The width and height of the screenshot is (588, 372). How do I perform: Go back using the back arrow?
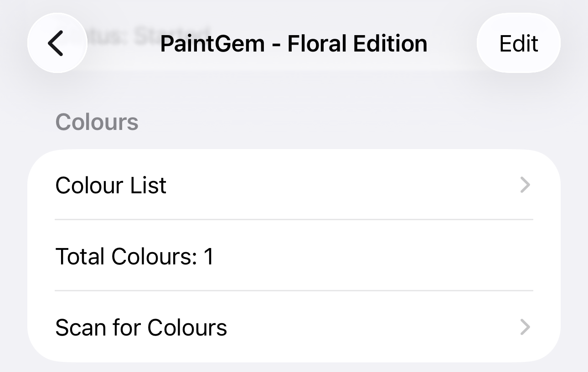point(57,43)
